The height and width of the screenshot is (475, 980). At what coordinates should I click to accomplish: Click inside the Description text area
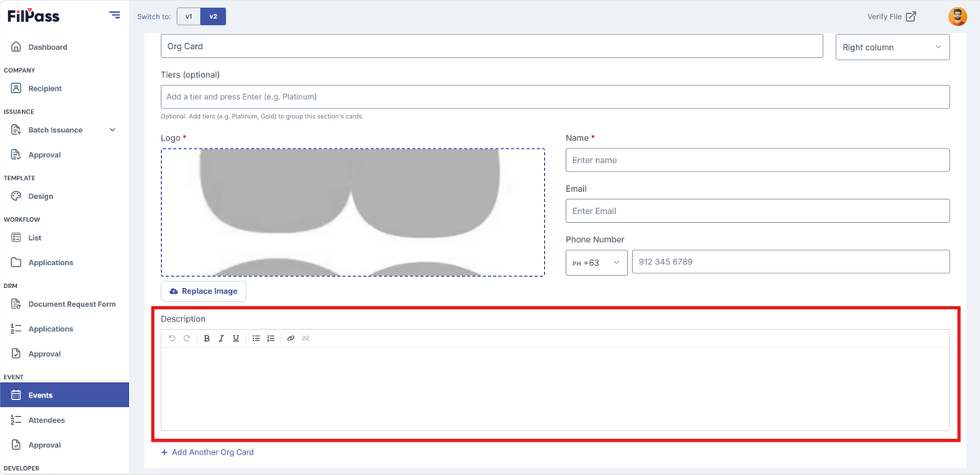click(555, 388)
